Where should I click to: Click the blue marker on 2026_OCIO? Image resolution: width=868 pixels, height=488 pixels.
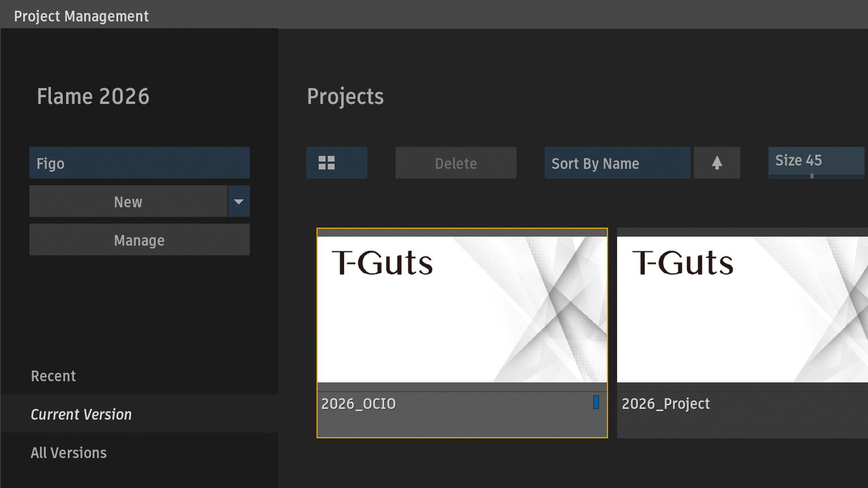pos(596,402)
